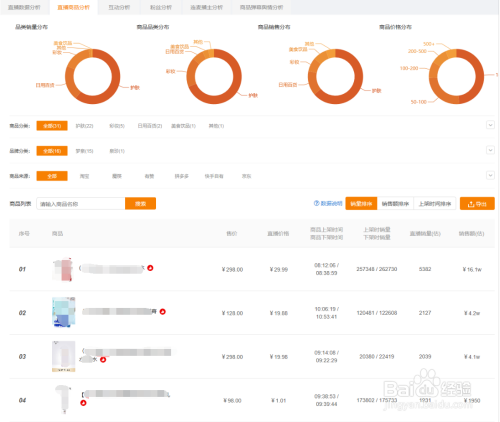500x422 pixels.
Task: Sort list by 上架时间排序
Action: click(x=435, y=204)
